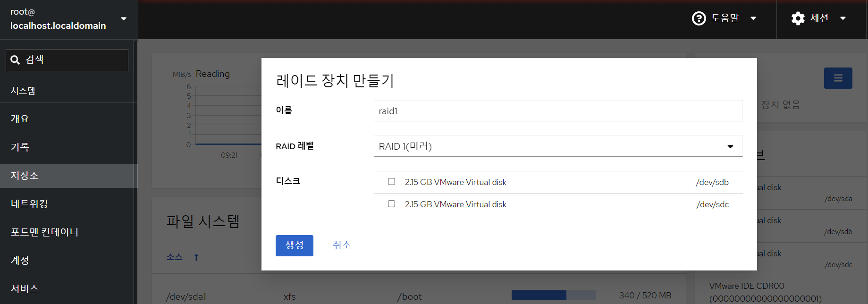This screenshot has height=304, width=868.
Task: Click the session gear icon
Action: tap(798, 18)
